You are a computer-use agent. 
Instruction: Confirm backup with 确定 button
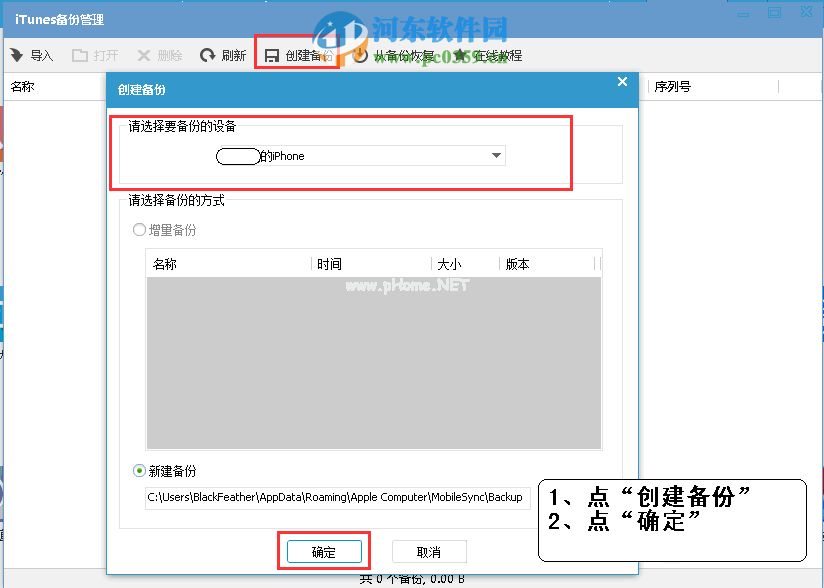point(324,551)
